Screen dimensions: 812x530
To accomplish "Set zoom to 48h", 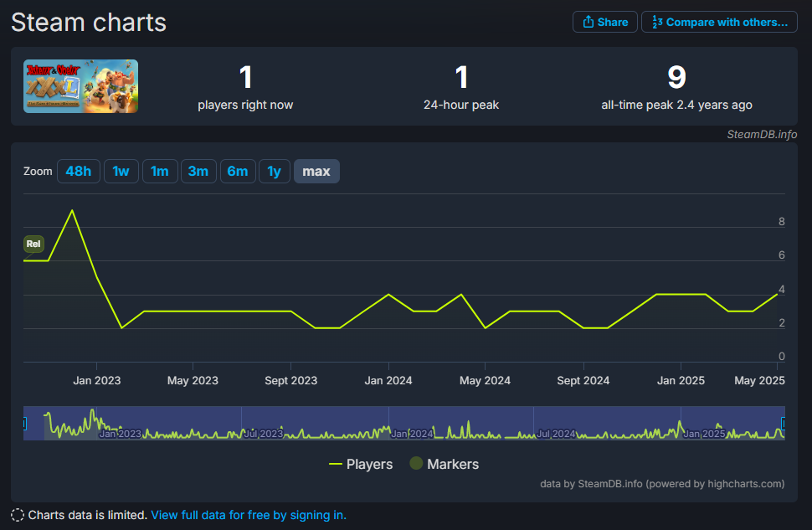I will pos(78,171).
